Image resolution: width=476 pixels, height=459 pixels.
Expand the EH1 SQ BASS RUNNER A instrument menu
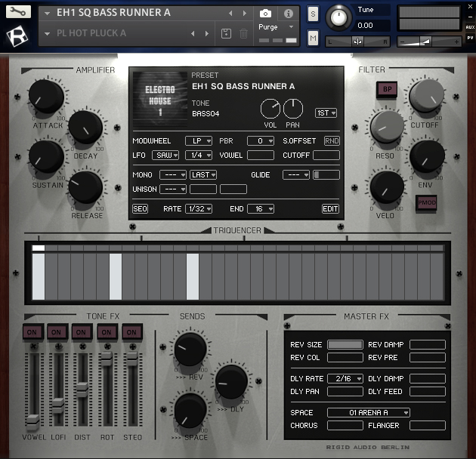point(47,14)
